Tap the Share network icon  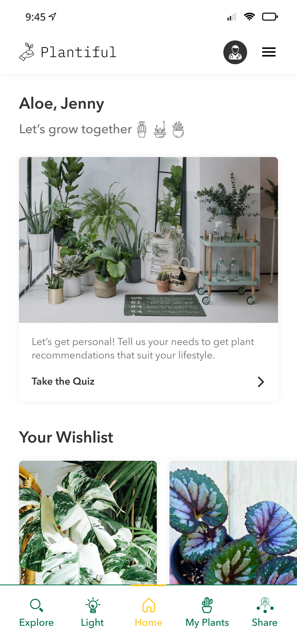[x=265, y=605]
